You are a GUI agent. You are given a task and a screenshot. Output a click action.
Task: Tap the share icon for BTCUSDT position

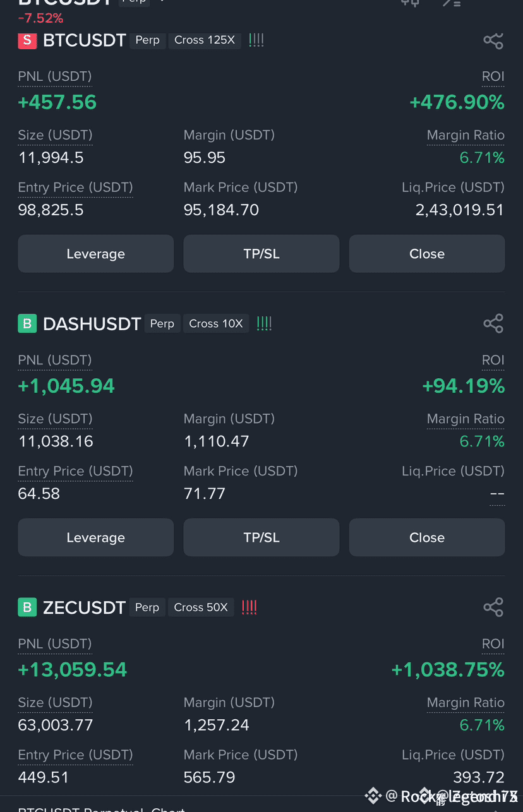(x=493, y=41)
